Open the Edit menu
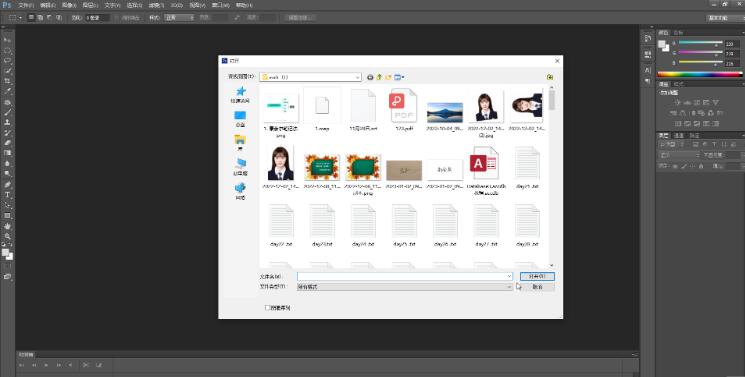The image size is (745, 377). click(x=47, y=5)
